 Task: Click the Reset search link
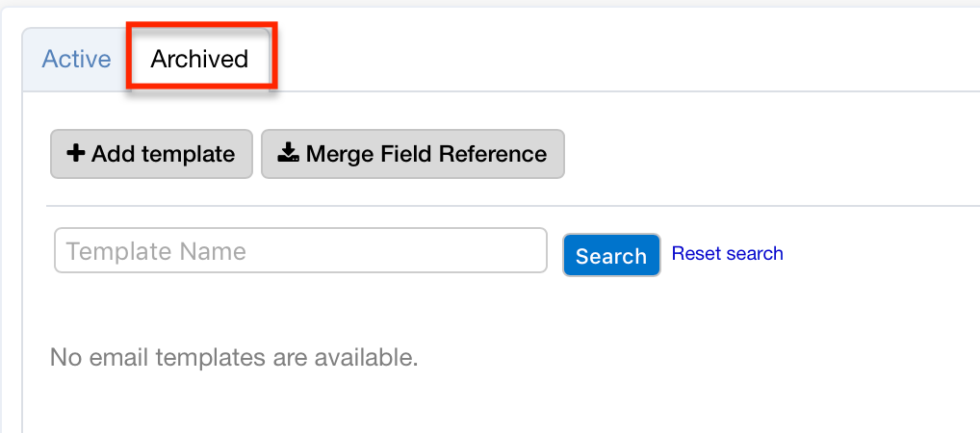pyautogui.click(x=727, y=253)
